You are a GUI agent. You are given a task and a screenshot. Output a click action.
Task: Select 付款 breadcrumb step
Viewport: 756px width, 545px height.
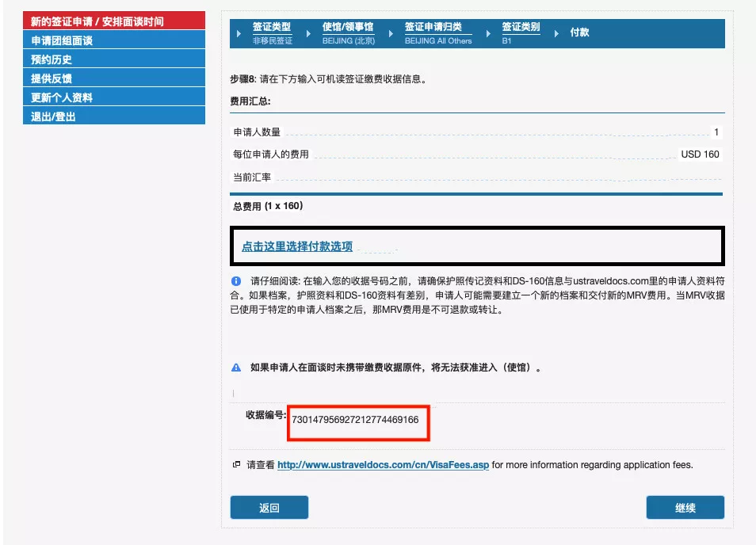579,32
